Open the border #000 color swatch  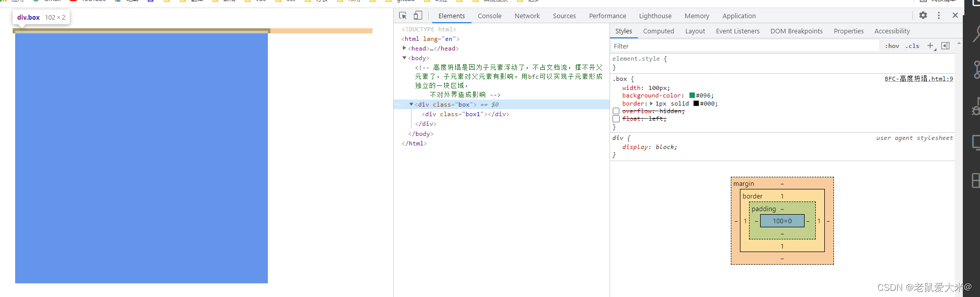point(696,103)
